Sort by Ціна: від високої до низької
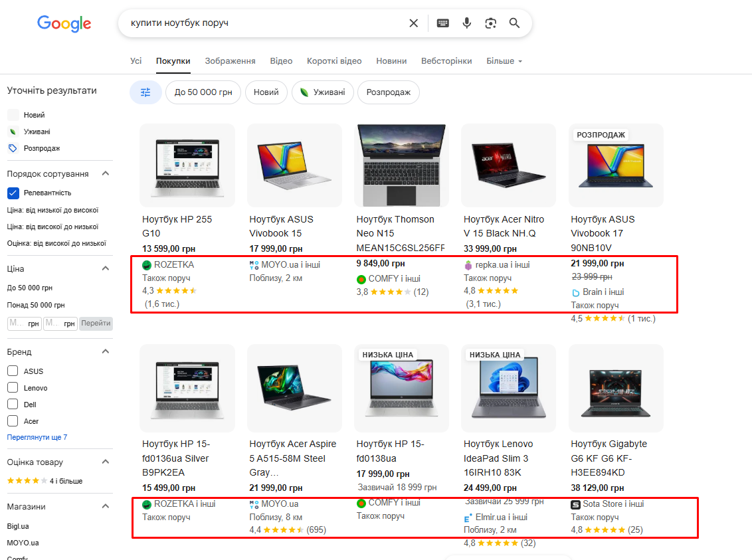Image resolution: width=752 pixels, height=560 pixels. coord(52,227)
